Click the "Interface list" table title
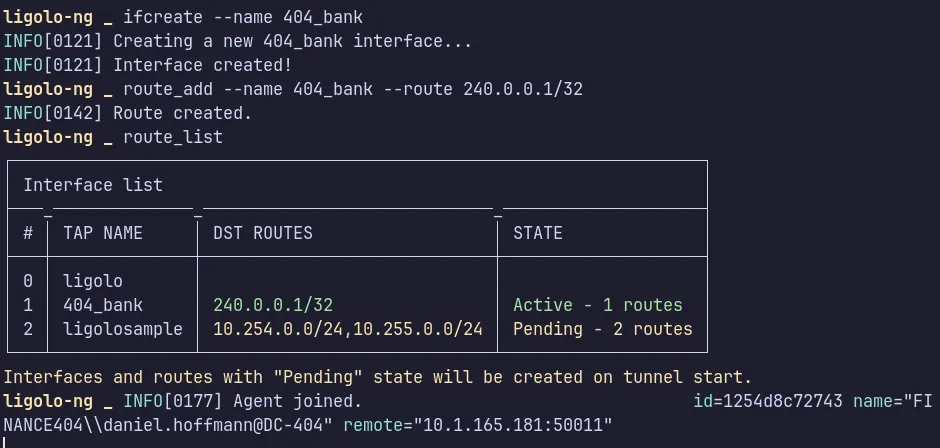Screen dimensions: 940x448 coord(93,185)
